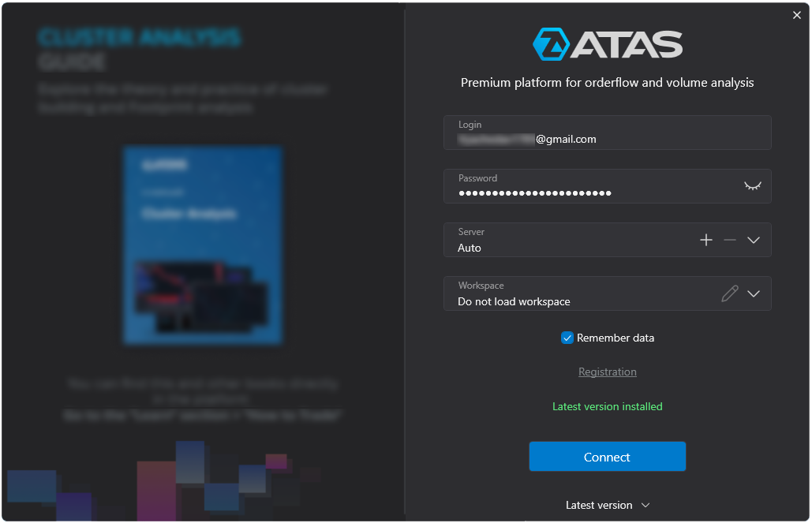Image resolution: width=812 pixels, height=523 pixels.
Task: Expand the Workspace dropdown arrow
Action: pyautogui.click(x=754, y=293)
